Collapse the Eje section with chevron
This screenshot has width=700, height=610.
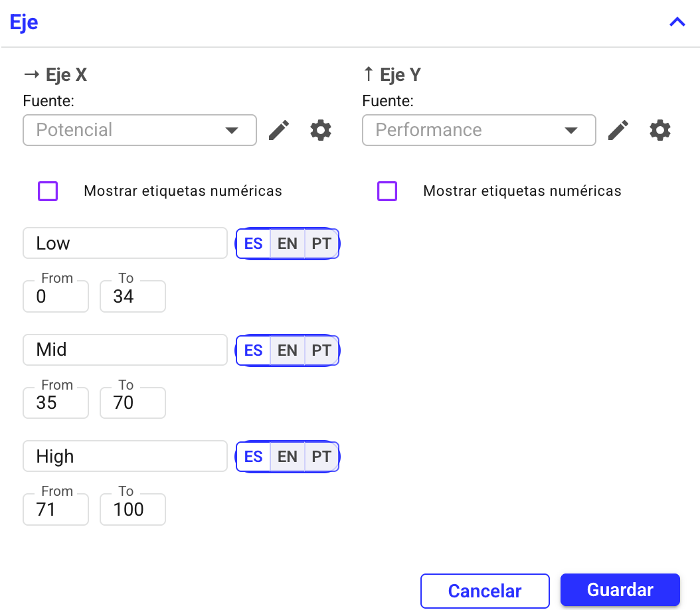(677, 22)
